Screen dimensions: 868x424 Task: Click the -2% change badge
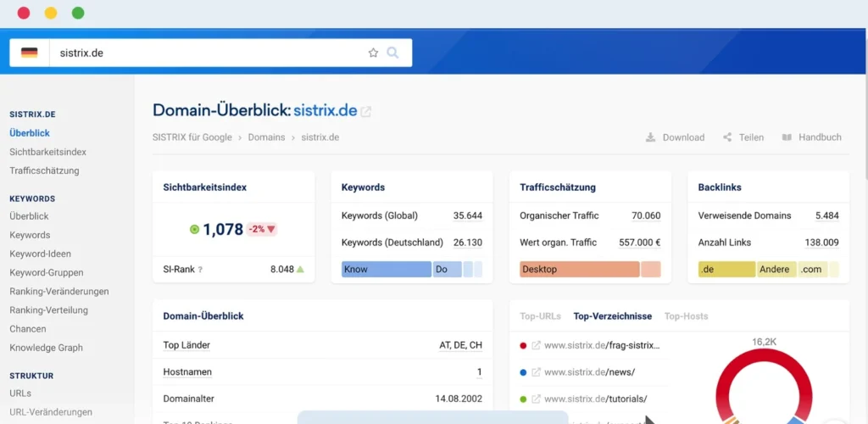(x=262, y=229)
